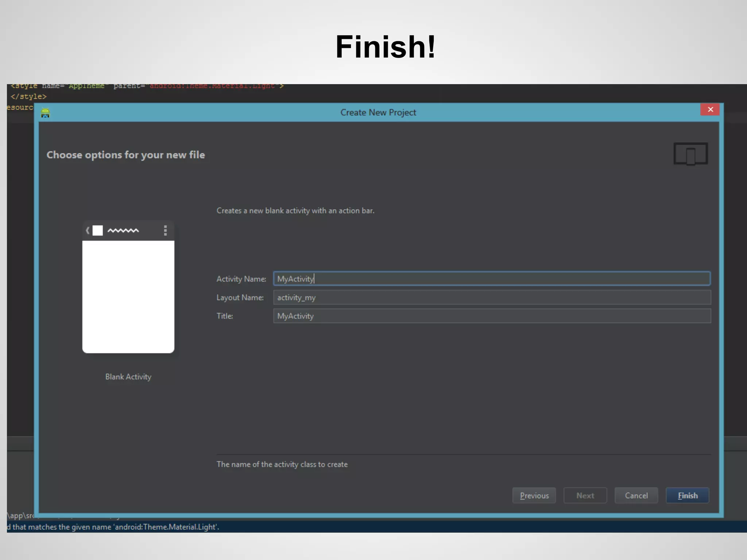Click the 'Creates a new blank activity' description
The image size is (747, 560).
(295, 211)
